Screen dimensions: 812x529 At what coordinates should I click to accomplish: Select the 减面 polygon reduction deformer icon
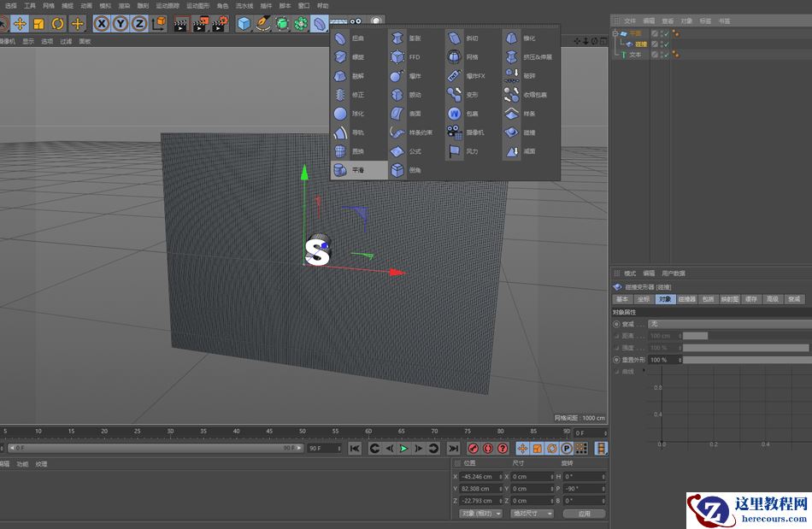512,150
